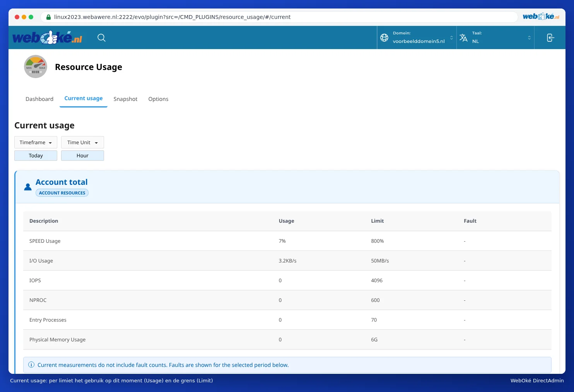Click the logout icon in the header

click(550, 37)
